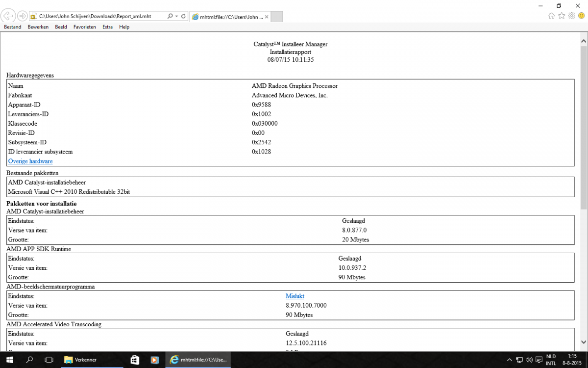Click the version value 8.970.100.7000
This screenshot has width=588, height=368.
coord(306,305)
